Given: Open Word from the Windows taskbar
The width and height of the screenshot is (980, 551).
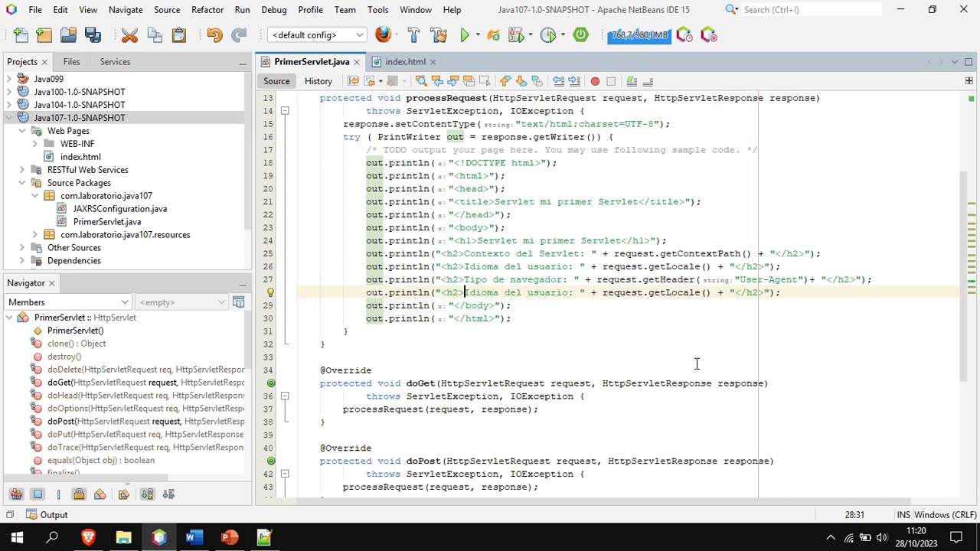Looking at the screenshot, I should pyautogui.click(x=194, y=537).
